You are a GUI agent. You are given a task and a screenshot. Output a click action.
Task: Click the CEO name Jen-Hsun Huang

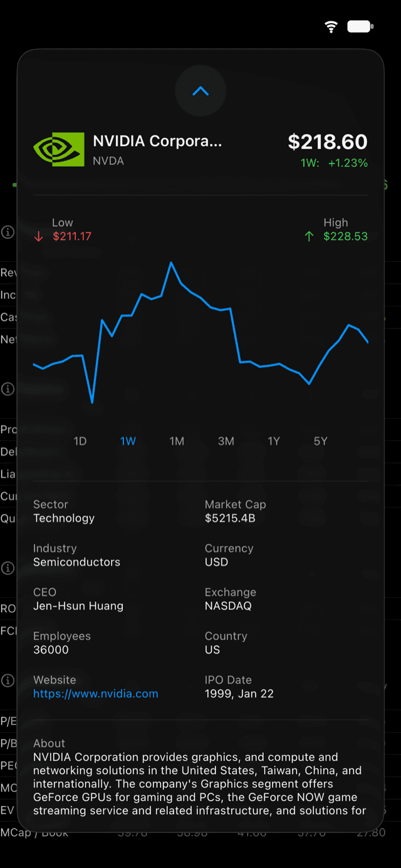(78, 606)
